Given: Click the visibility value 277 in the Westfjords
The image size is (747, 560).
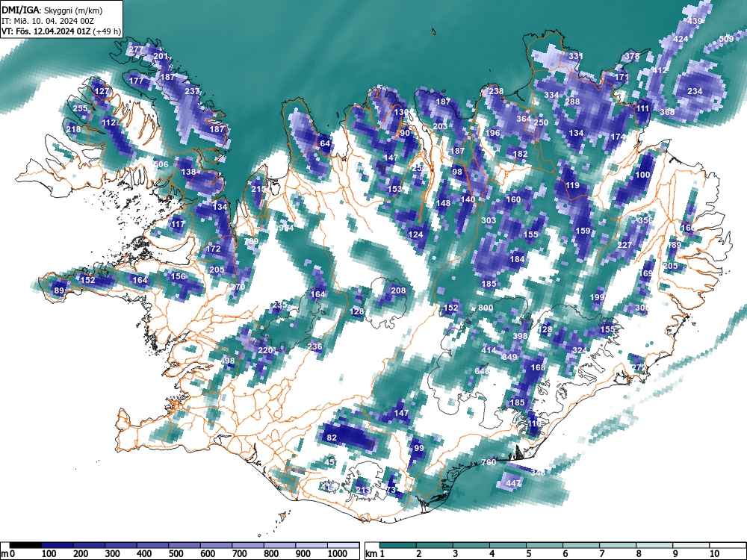Looking at the screenshot, I should coord(136,49).
